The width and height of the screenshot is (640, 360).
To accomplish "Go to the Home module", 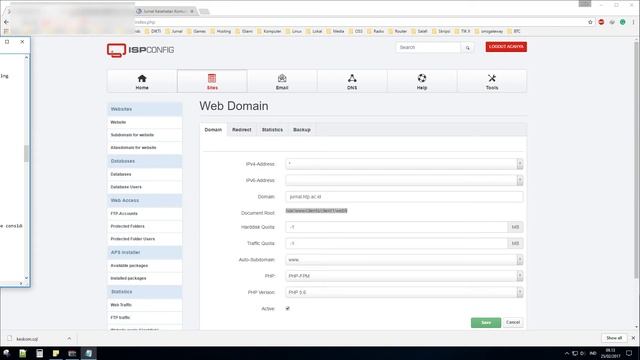I will point(142,81).
